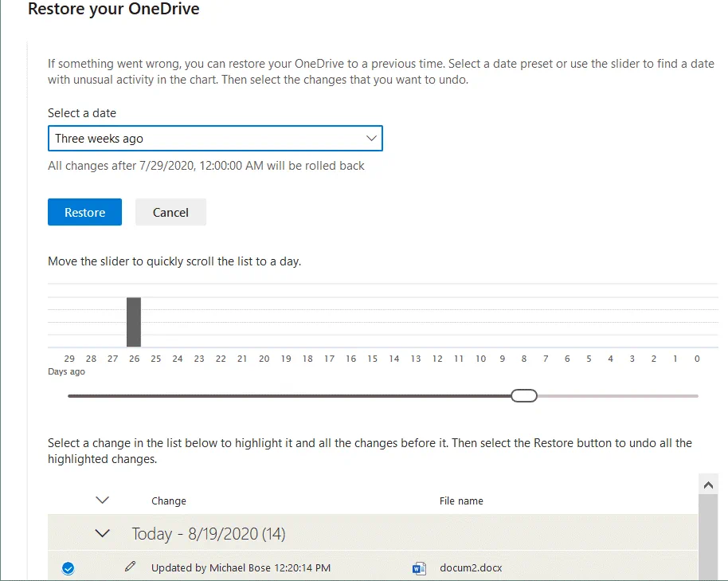Select the 'Updated by Michael Bose' change row

tap(241, 568)
